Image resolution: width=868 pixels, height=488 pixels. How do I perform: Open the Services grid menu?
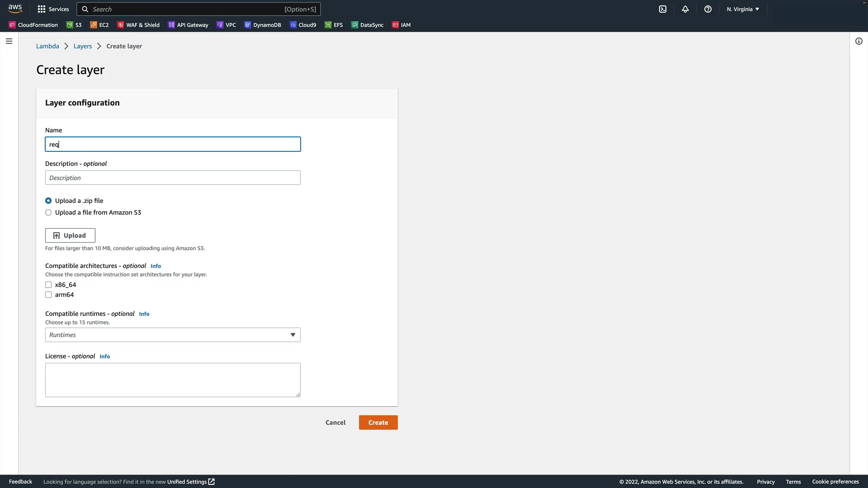(x=53, y=9)
